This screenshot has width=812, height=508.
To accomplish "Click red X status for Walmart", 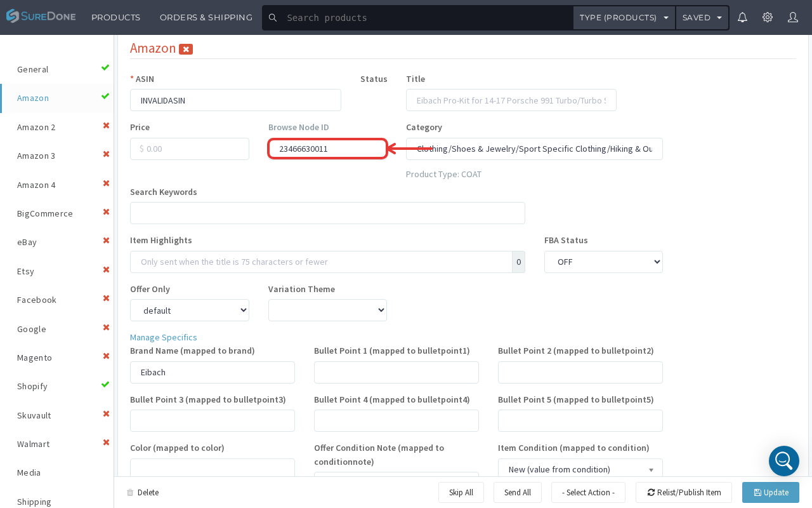I will (106, 443).
